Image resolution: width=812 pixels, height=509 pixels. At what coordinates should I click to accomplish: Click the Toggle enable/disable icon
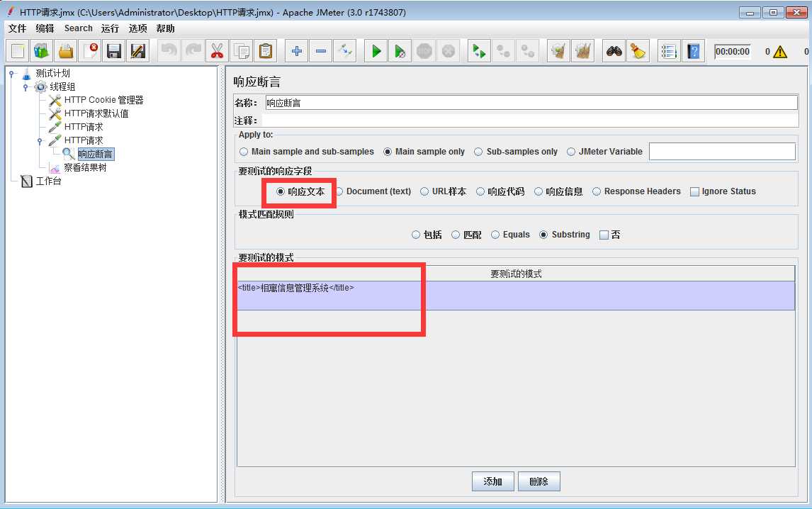pos(345,51)
